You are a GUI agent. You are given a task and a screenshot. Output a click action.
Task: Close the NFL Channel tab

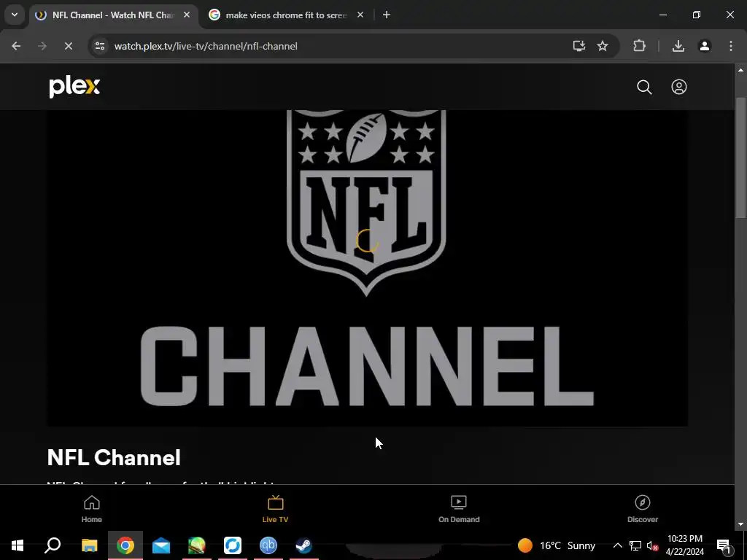tap(187, 15)
